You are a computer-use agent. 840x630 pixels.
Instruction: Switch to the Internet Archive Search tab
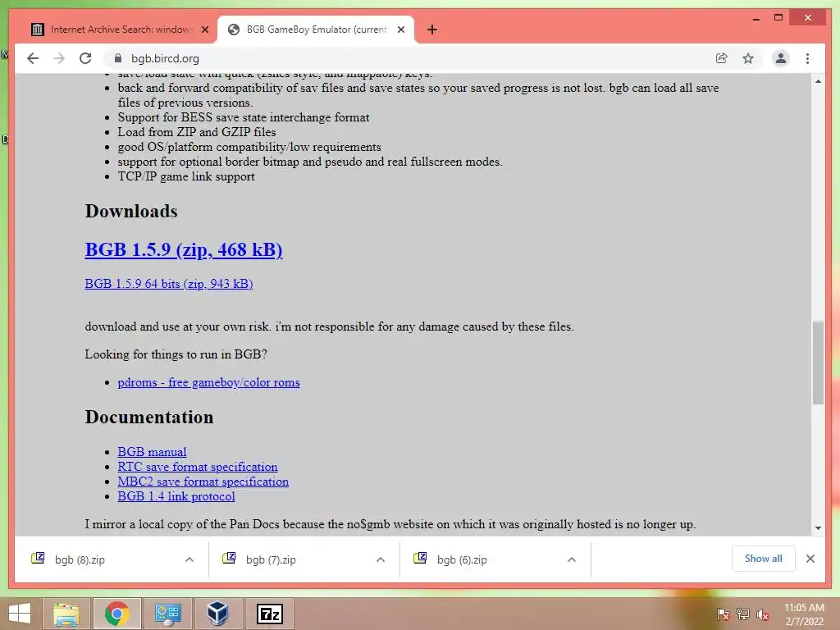pyautogui.click(x=121, y=30)
